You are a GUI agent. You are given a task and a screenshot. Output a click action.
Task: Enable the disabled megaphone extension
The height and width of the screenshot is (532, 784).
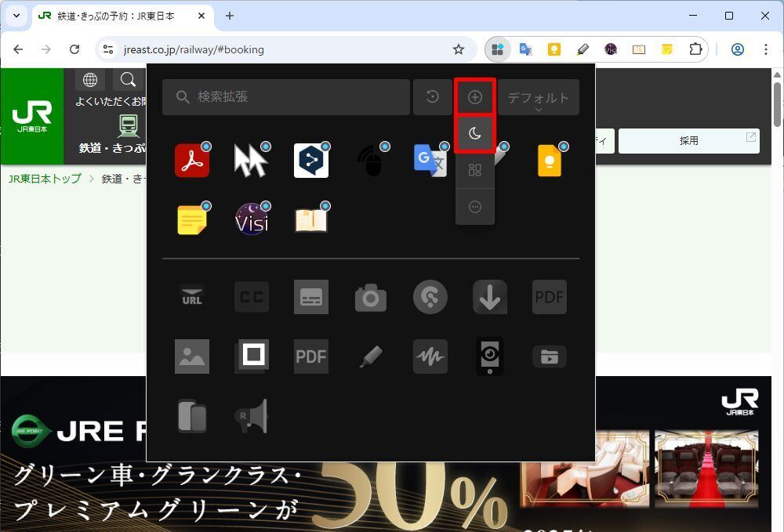[251, 415]
